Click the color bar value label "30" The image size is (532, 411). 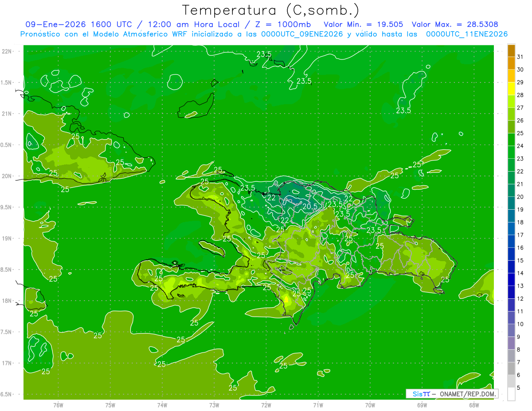pyautogui.click(x=520, y=70)
